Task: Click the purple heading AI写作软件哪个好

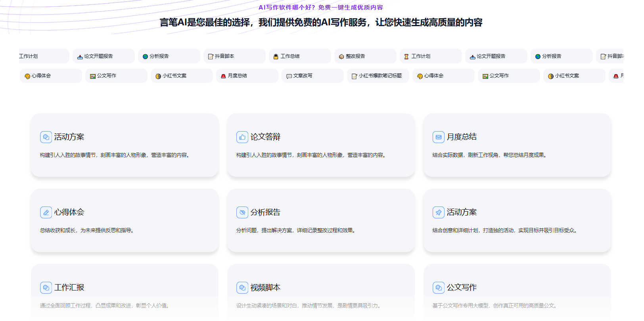Action: 320,8
